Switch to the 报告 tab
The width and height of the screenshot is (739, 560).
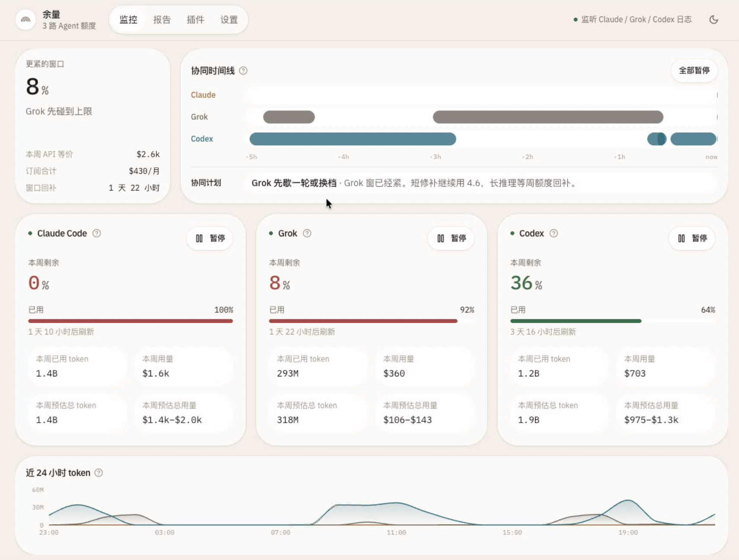coord(162,19)
